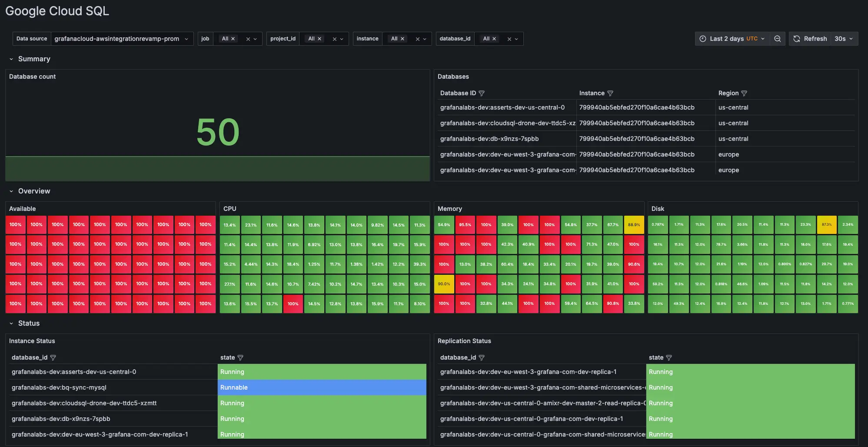The image size is (868, 447).
Task: Open the Data source dropdown
Action: click(122, 39)
